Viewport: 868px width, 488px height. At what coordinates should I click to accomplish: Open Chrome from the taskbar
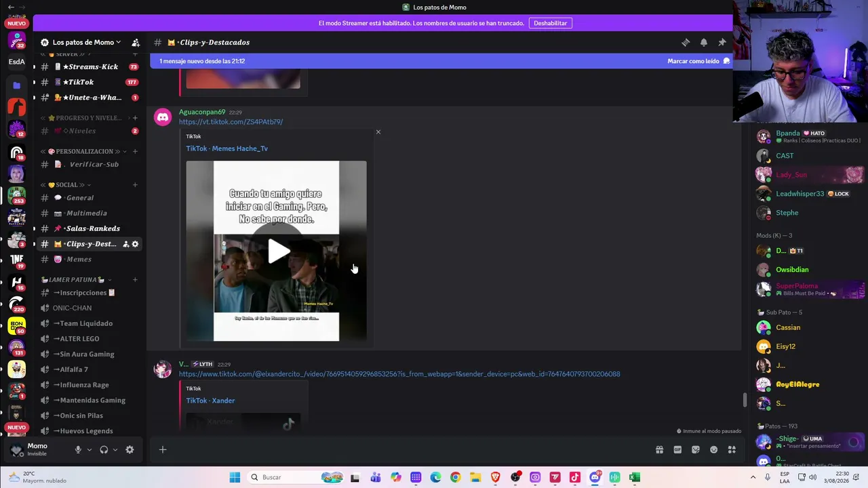(455, 477)
